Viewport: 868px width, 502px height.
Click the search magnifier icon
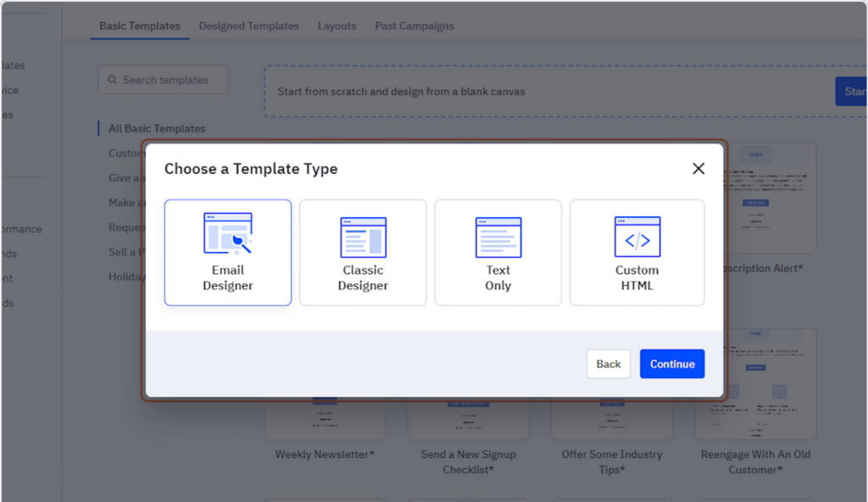pos(111,79)
